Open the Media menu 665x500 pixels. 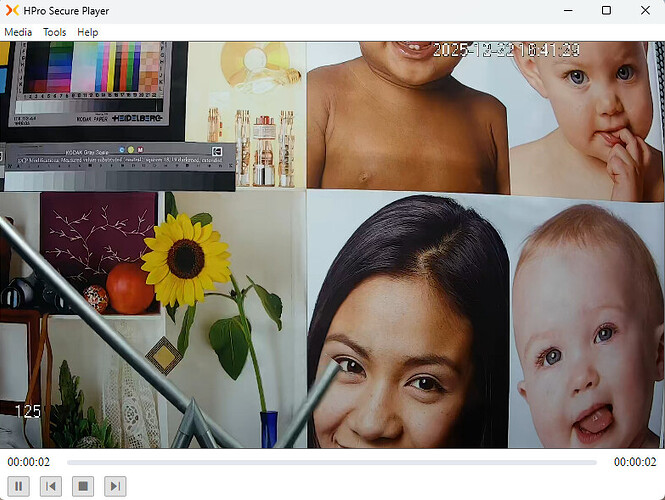[x=18, y=32]
